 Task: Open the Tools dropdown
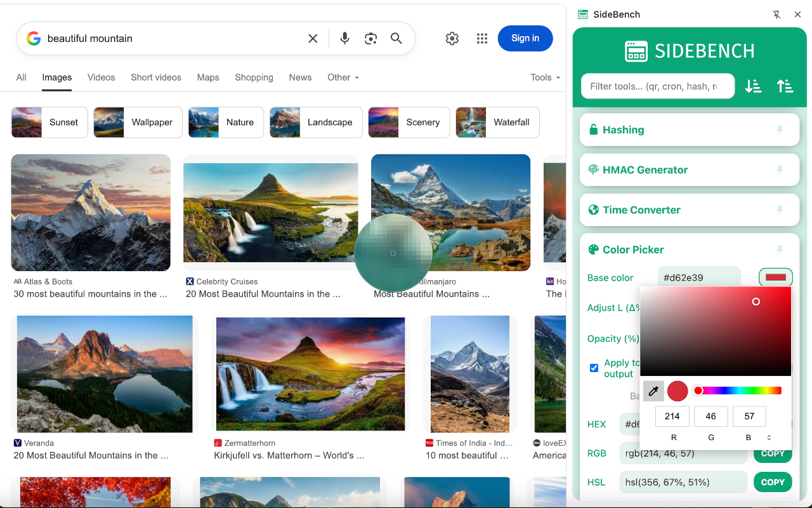pos(544,77)
